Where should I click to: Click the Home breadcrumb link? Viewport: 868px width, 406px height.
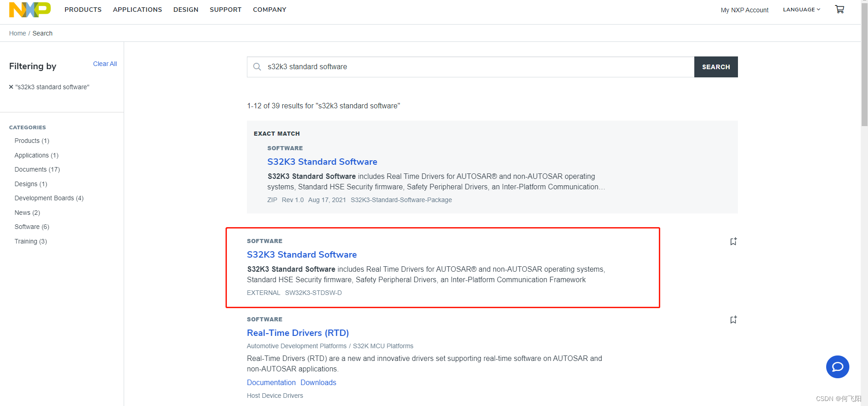(x=17, y=33)
